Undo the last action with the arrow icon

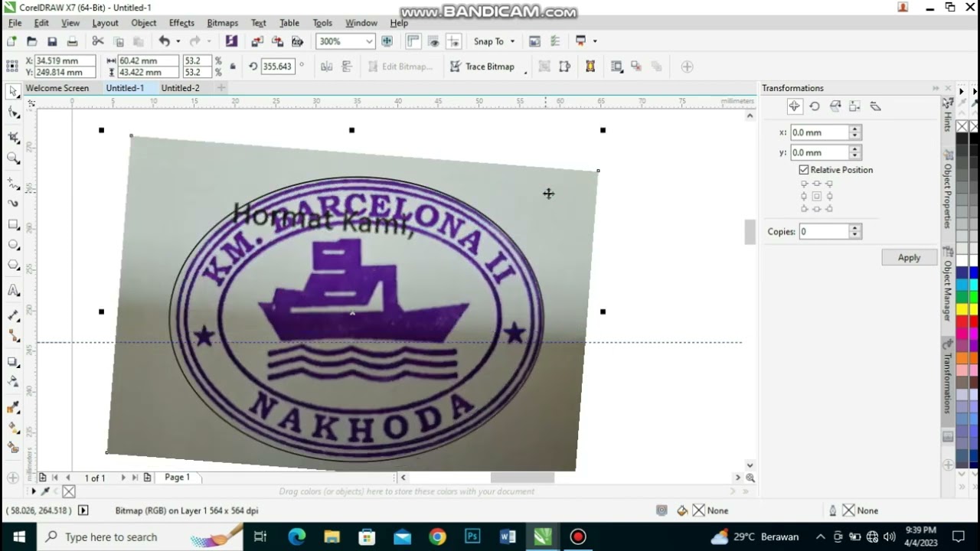(x=164, y=41)
